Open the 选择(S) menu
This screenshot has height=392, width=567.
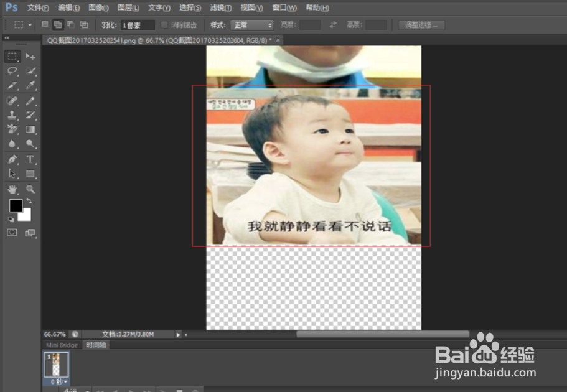pyautogui.click(x=190, y=7)
